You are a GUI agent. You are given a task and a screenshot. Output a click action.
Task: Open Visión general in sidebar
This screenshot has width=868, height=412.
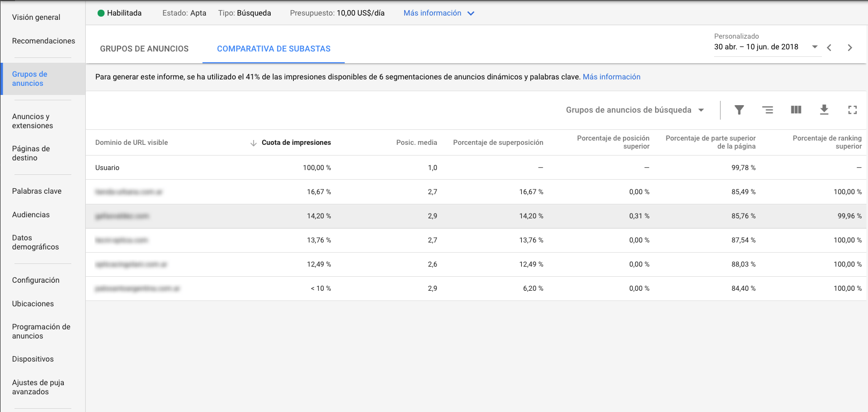pyautogui.click(x=36, y=17)
